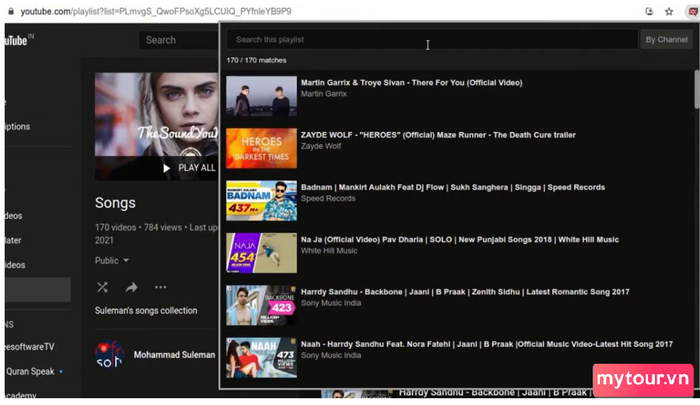Image resolution: width=700 pixels, height=405 pixels.
Task: Click the By Channel button
Action: coord(666,39)
